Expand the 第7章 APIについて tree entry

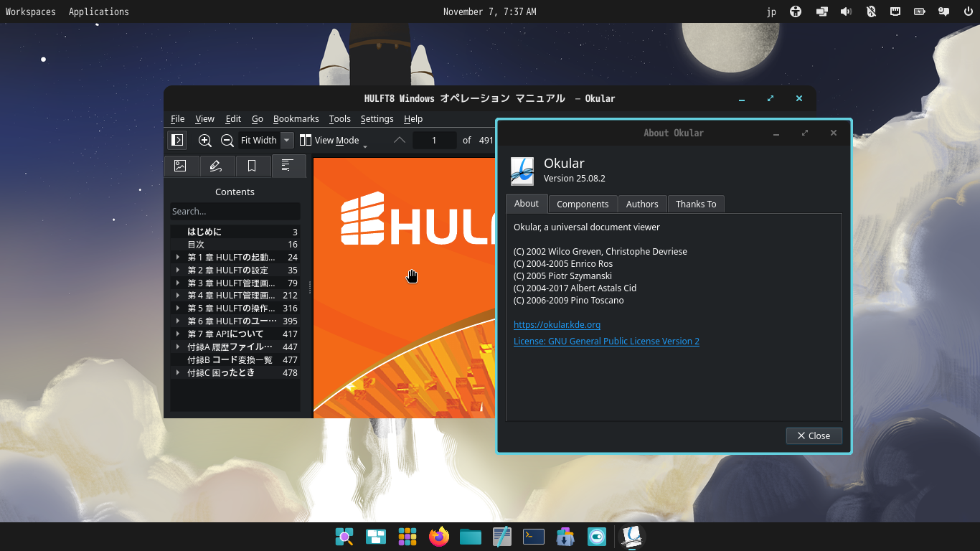coord(177,334)
